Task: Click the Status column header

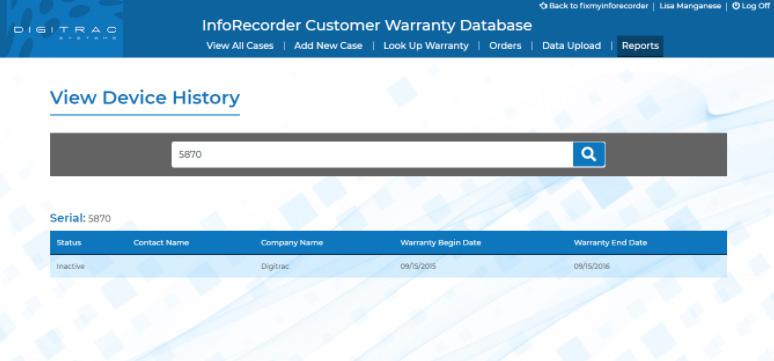Action: click(x=69, y=242)
